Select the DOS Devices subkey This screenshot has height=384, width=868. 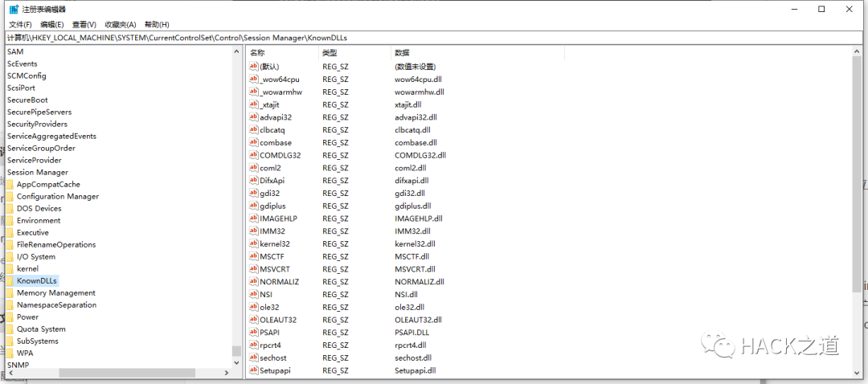[x=39, y=209]
